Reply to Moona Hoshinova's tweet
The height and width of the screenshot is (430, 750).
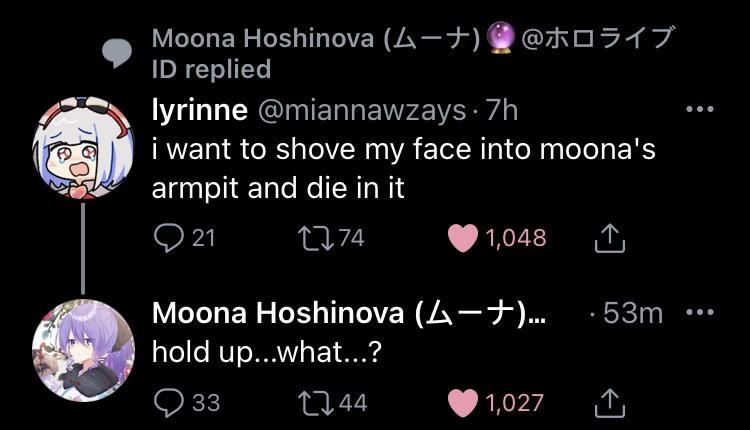tap(167, 402)
